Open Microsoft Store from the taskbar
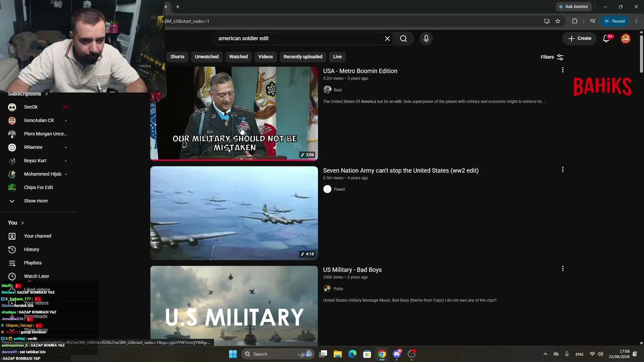644x362 pixels. (367, 354)
